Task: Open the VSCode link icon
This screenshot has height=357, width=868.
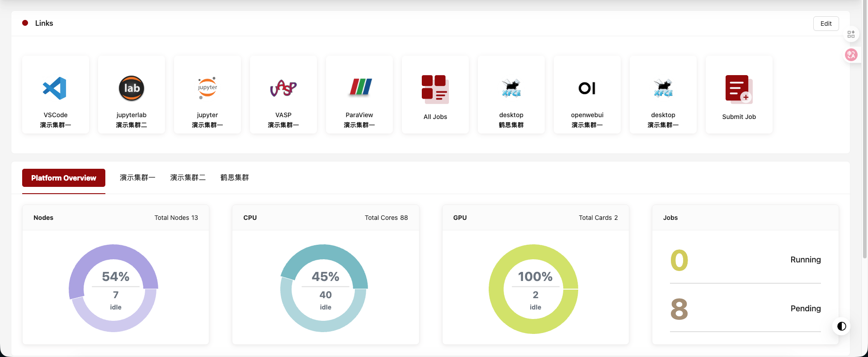Action: (x=55, y=88)
